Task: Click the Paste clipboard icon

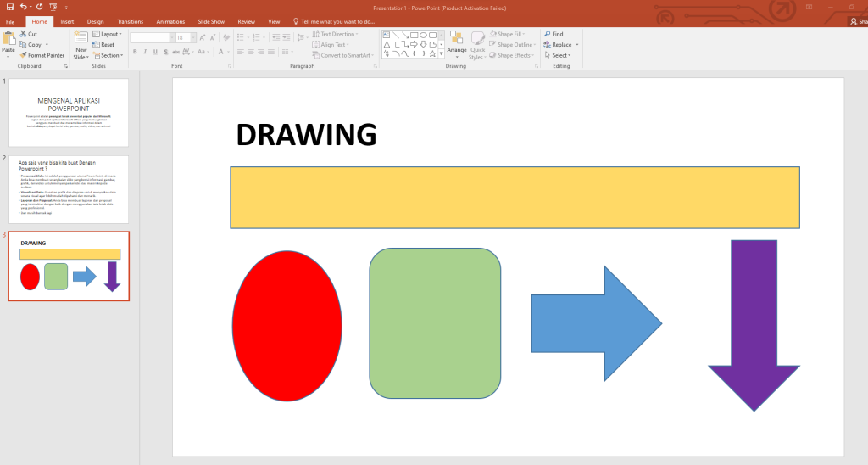Action: (x=8, y=39)
